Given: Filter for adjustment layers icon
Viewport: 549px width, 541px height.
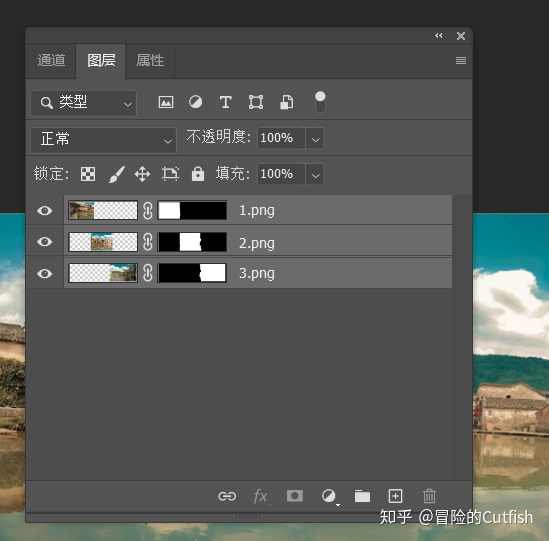Looking at the screenshot, I should [195, 102].
